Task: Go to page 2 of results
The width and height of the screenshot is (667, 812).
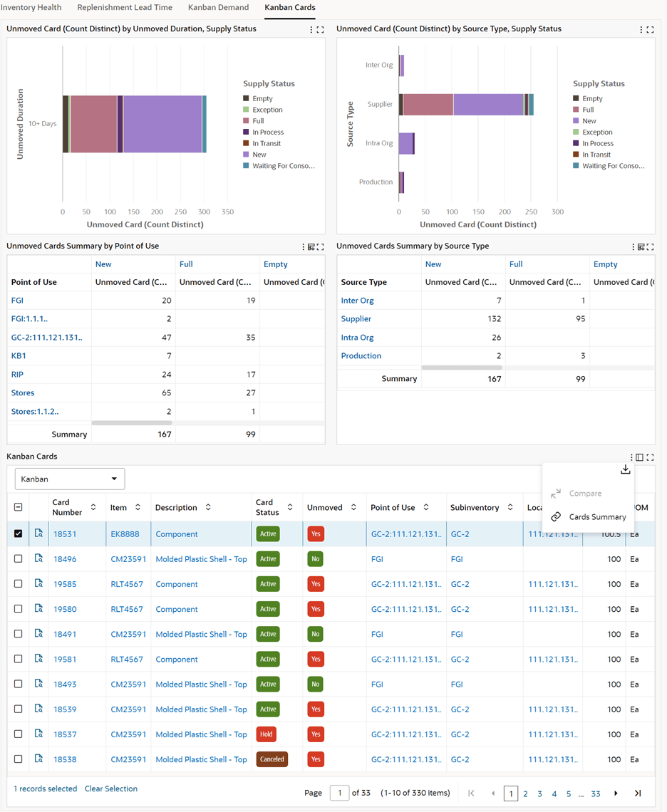Action: click(x=525, y=793)
